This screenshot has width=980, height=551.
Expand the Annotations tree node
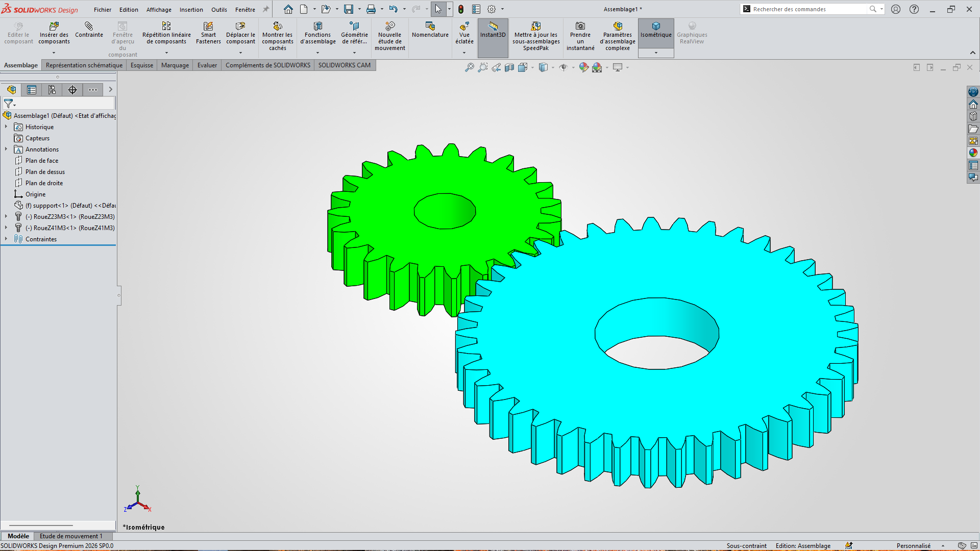click(x=6, y=149)
